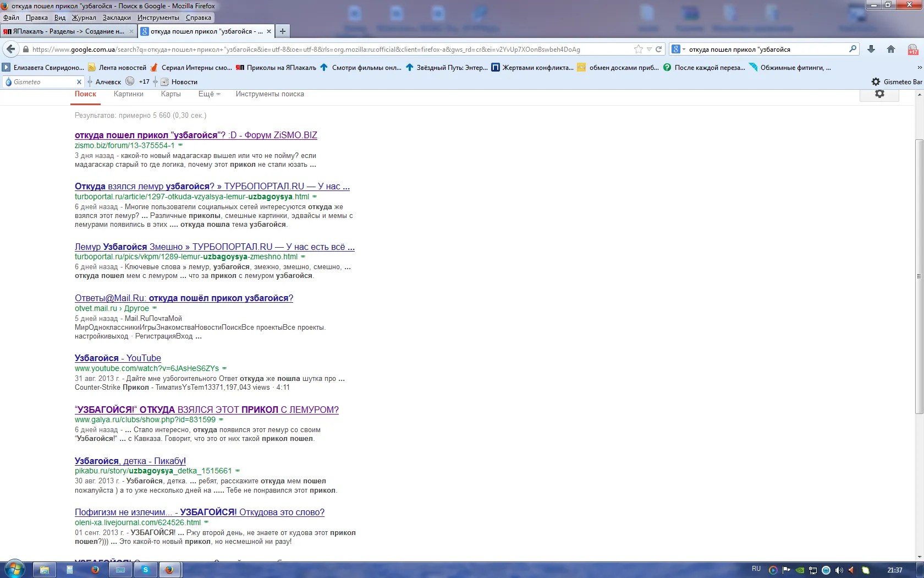Go back with the navigation arrow
Viewport: 924px width, 578px height.
pyautogui.click(x=10, y=49)
